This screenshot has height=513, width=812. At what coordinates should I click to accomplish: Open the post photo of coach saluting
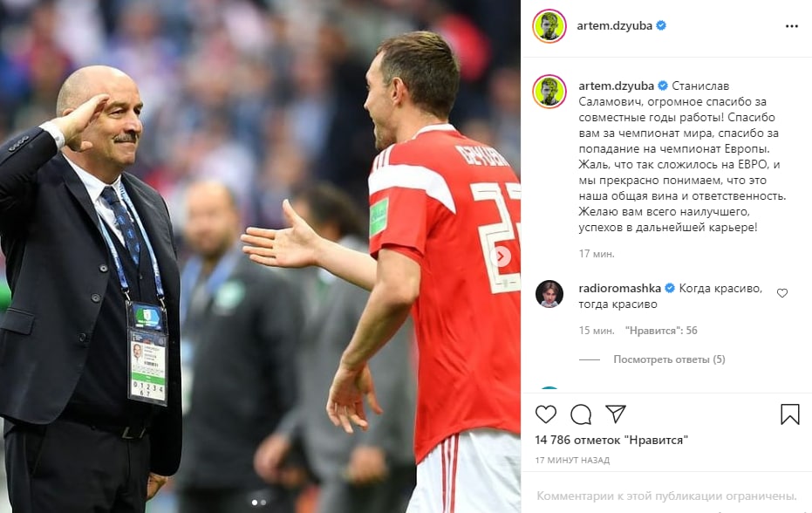[260, 256]
